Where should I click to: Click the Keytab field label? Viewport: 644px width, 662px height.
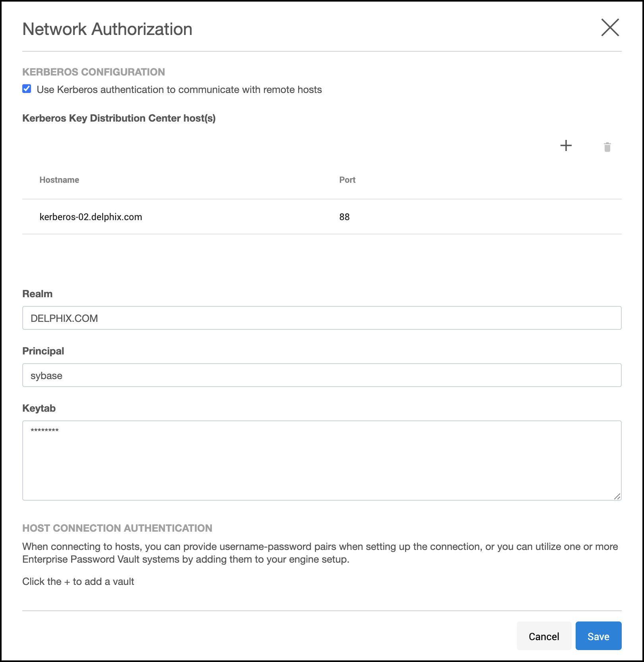tap(39, 408)
